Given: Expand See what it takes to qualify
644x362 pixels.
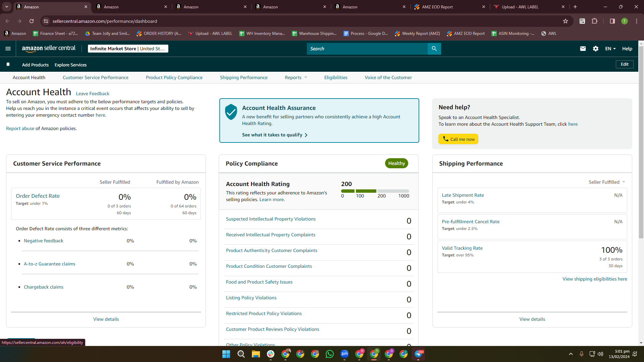Looking at the screenshot, I should coord(275,135).
